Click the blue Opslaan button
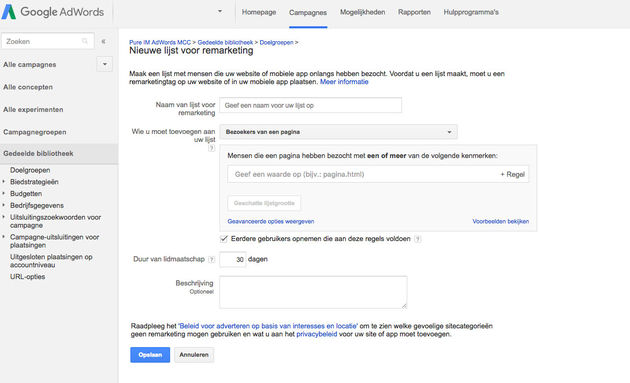Image resolution: width=630 pixels, height=383 pixels. point(150,355)
